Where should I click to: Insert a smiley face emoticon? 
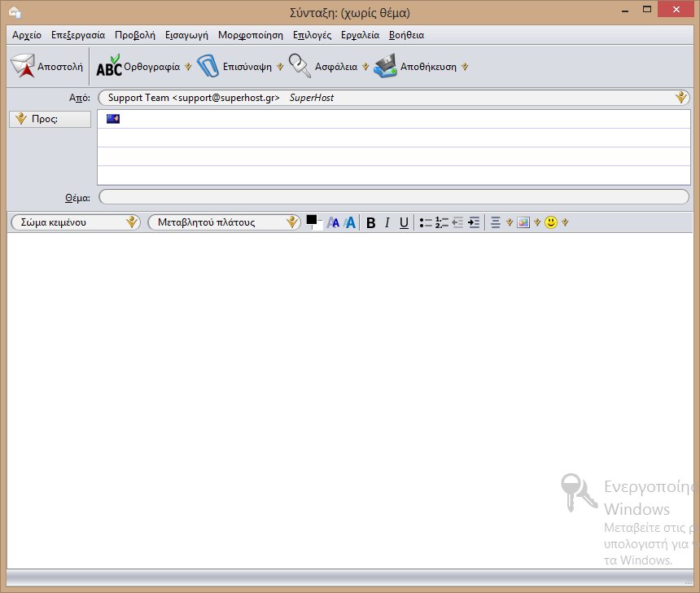tap(551, 222)
